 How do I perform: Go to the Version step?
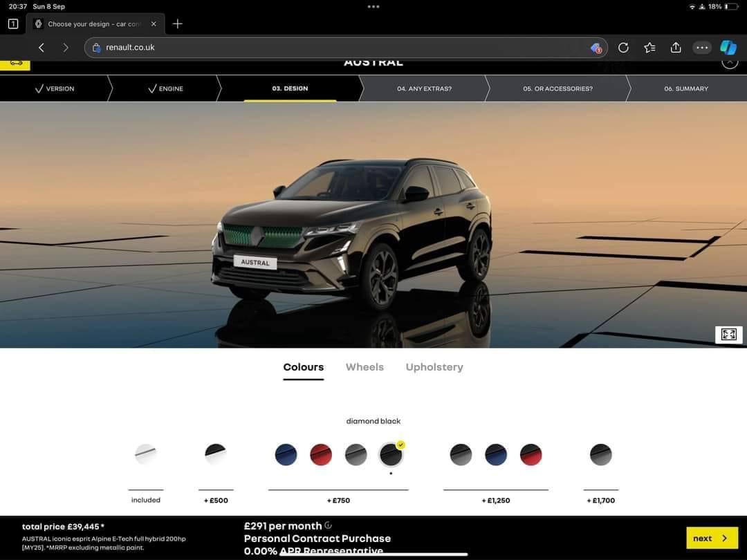click(x=55, y=88)
